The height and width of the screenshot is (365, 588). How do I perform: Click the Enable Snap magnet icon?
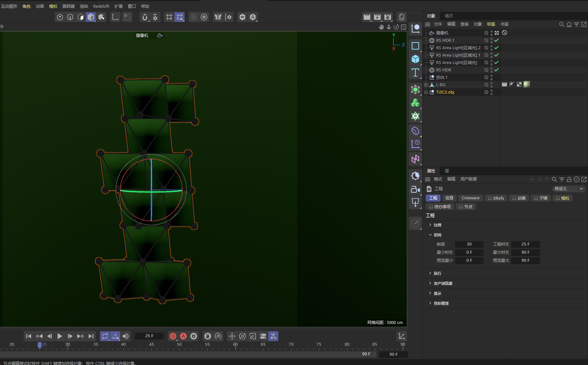(145, 17)
